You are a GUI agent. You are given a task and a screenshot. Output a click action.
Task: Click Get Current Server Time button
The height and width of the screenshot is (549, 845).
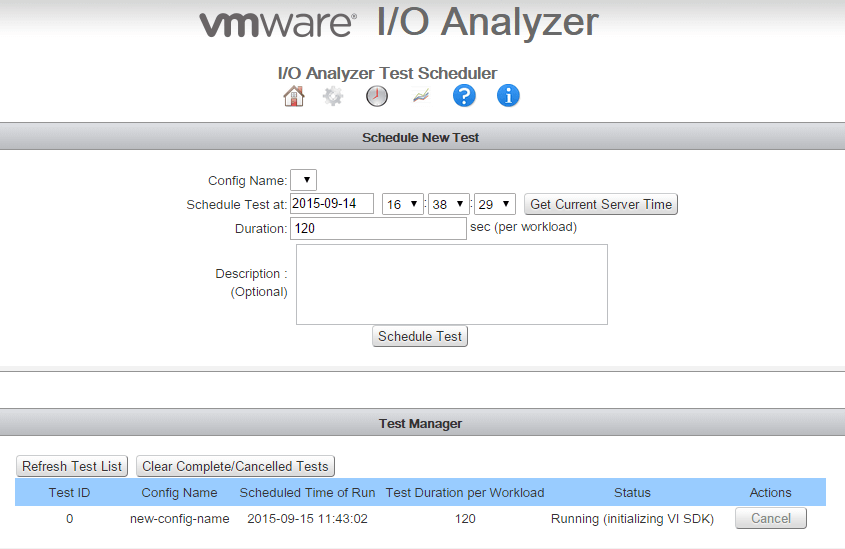pyautogui.click(x=601, y=204)
